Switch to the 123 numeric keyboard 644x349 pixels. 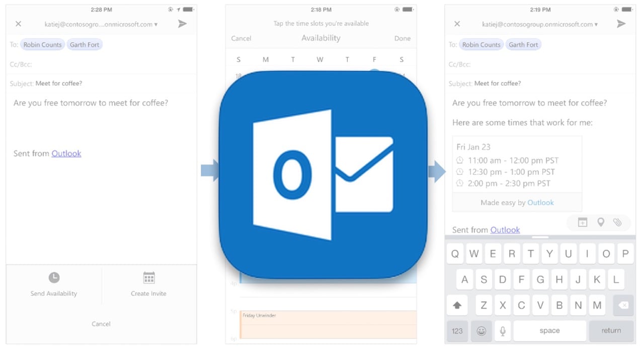[457, 331]
